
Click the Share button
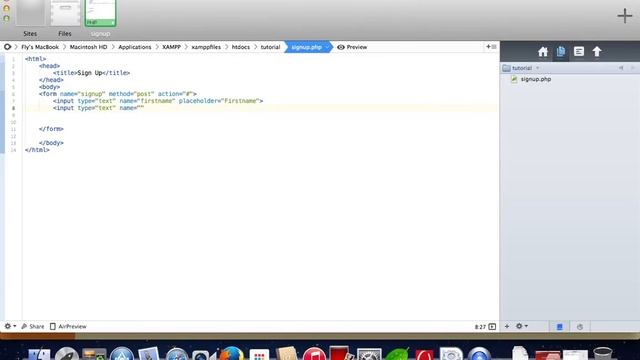pos(33,326)
